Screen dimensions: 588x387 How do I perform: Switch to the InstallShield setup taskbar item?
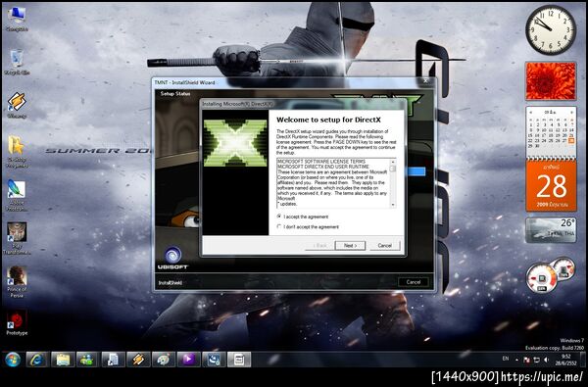point(214,360)
